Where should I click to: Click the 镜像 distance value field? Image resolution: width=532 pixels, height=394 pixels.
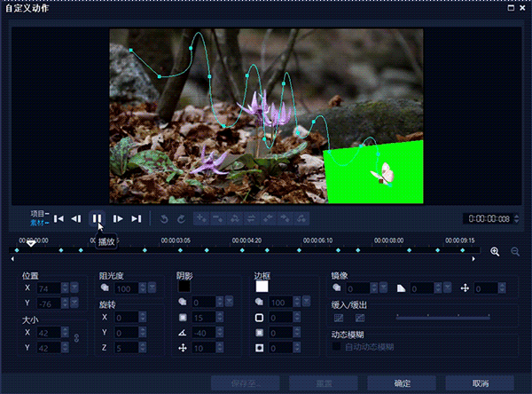(486, 288)
